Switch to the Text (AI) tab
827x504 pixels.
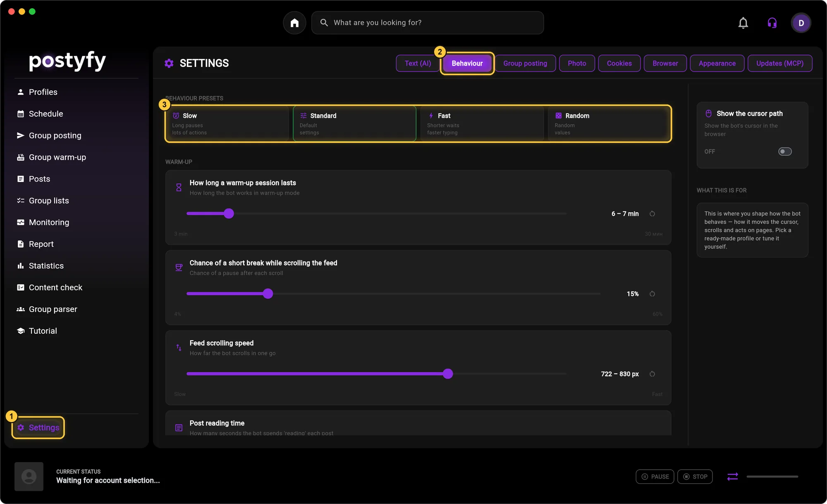point(418,63)
